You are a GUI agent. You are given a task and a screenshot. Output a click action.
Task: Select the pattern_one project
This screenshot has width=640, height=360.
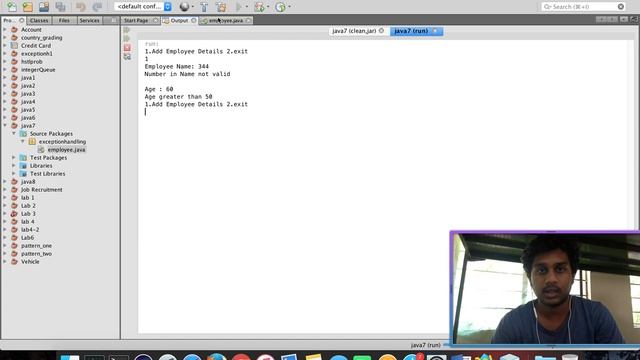point(36,246)
